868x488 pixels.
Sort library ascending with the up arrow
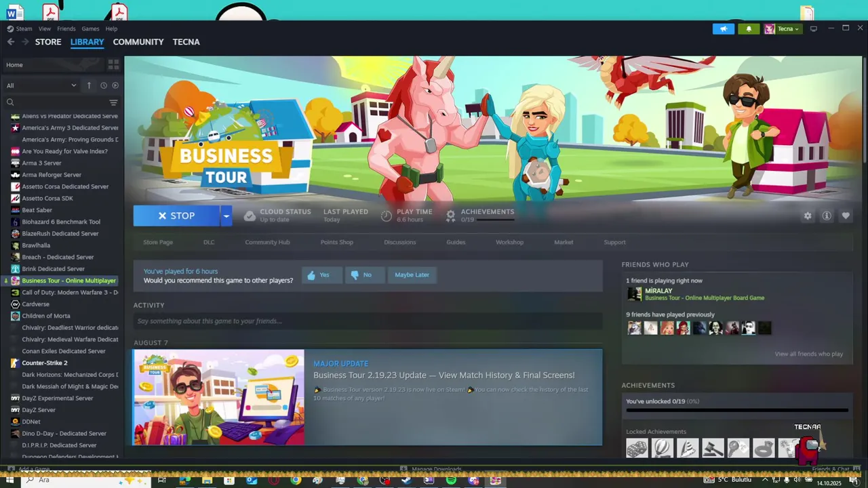click(x=89, y=85)
